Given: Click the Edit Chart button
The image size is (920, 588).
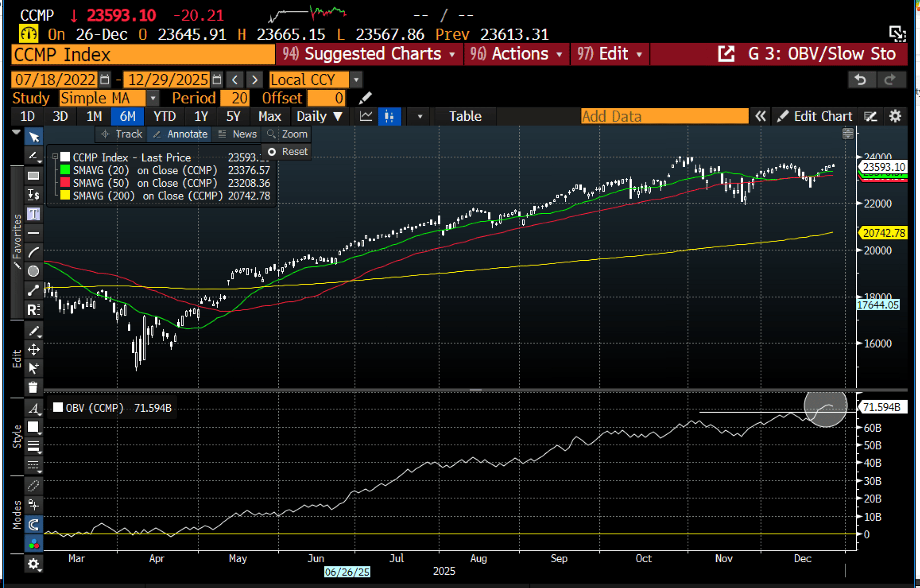Looking at the screenshot, I should pyautogui.click(x=816, y=116).
